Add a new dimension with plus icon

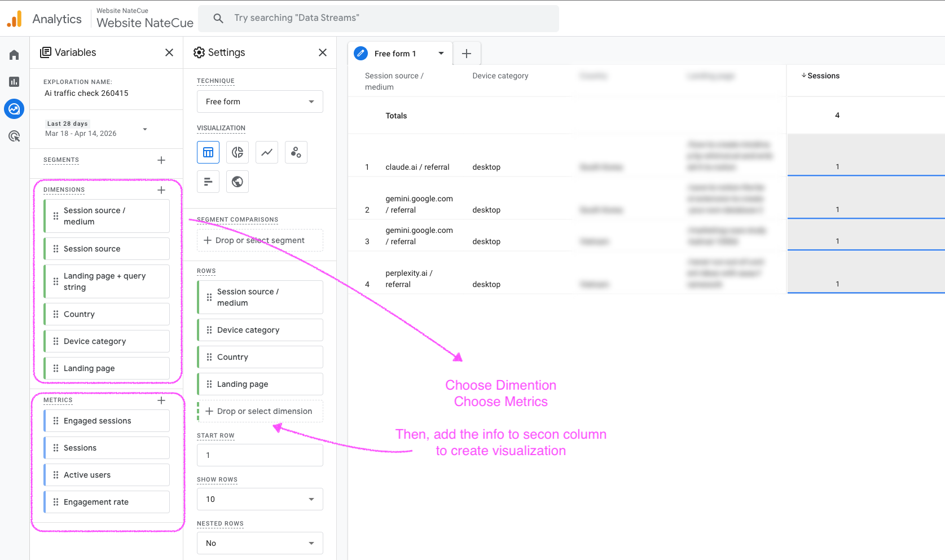click(161, 190)
